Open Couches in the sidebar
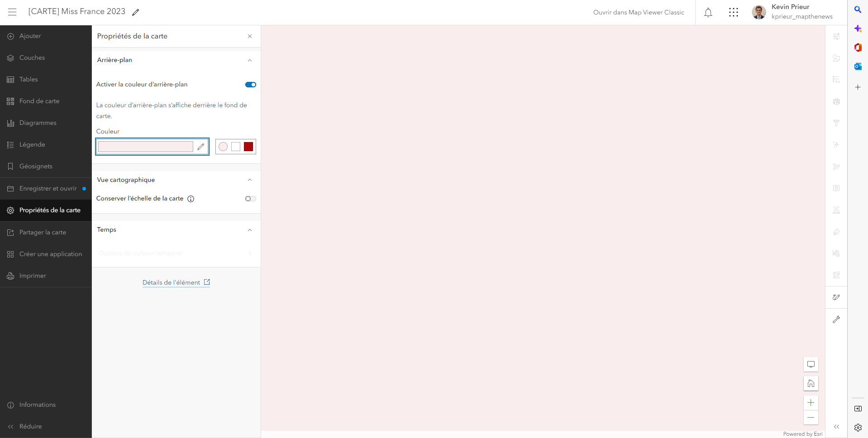This screenshot has height=438, width=868. pyautogui.click(x=32, y=58)
